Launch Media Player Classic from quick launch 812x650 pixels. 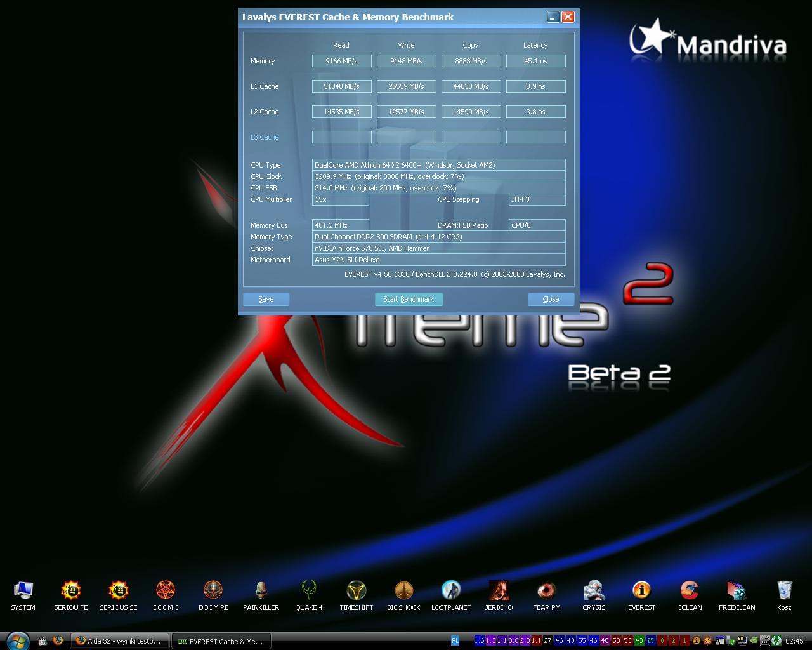click(43, 641)
